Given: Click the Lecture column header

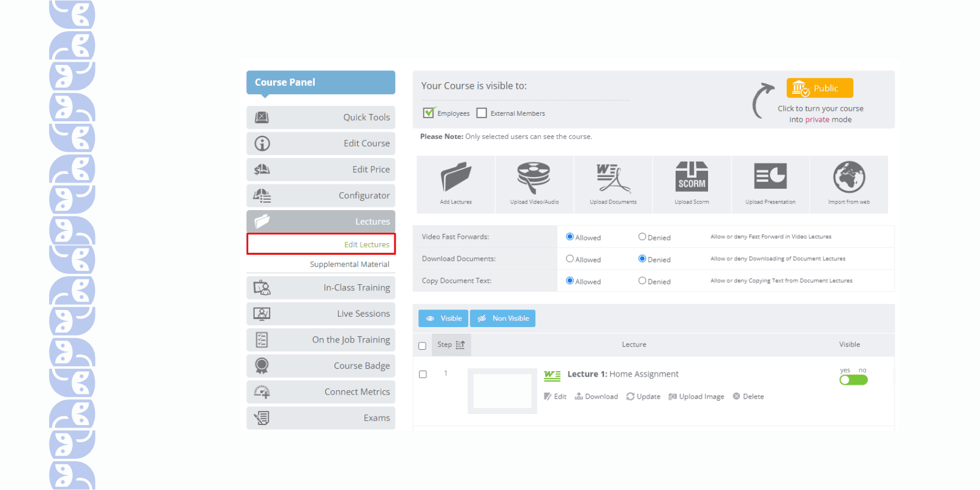Looking at the screenshot, I should pyautogui.click(x=634, y=344).
